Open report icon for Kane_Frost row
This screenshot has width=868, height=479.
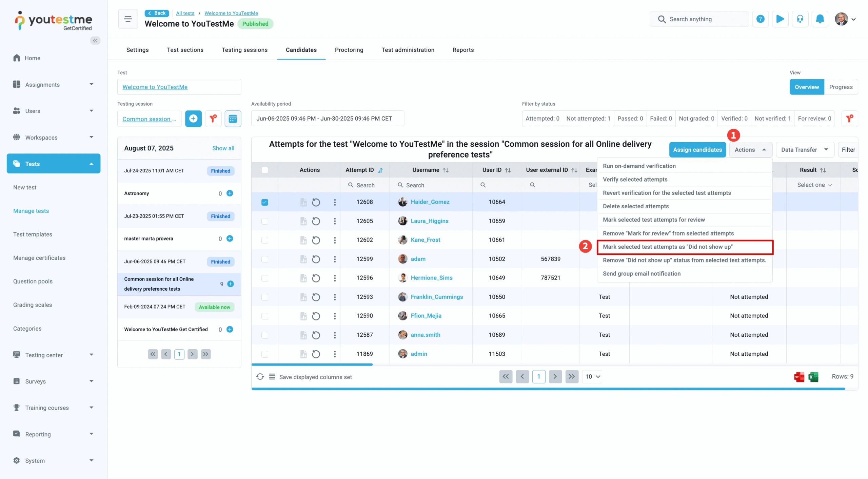tap(303, 240)
